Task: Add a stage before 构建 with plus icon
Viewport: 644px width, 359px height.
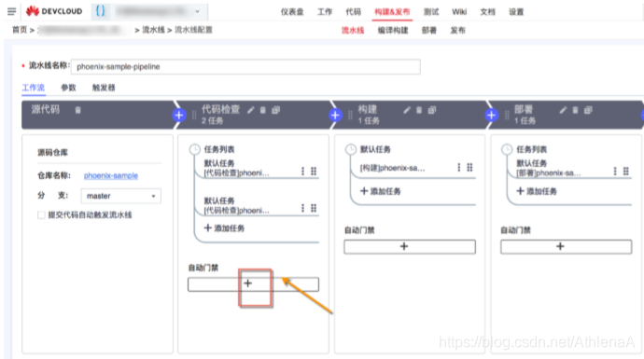Action: (x=335, y=116)
